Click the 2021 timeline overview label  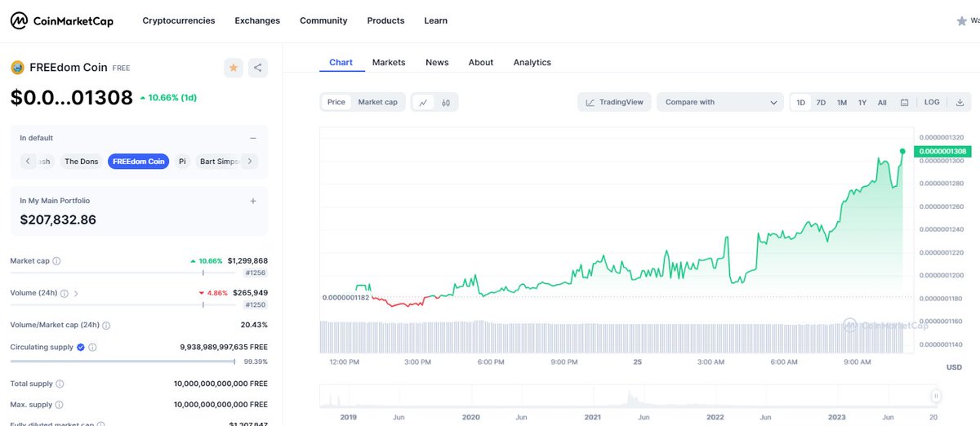pyautogui.click(x=593, y=417)
